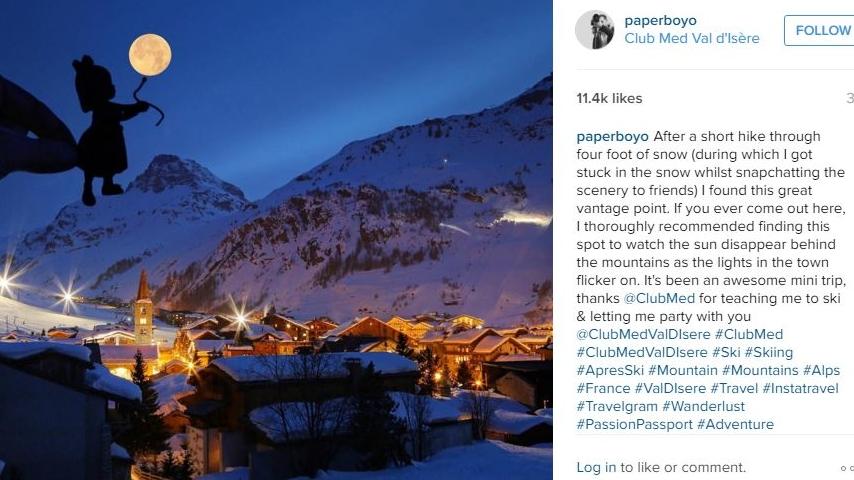Open the more options dots icon
This screenshot has height=480, width=854.
pos(847,468)
